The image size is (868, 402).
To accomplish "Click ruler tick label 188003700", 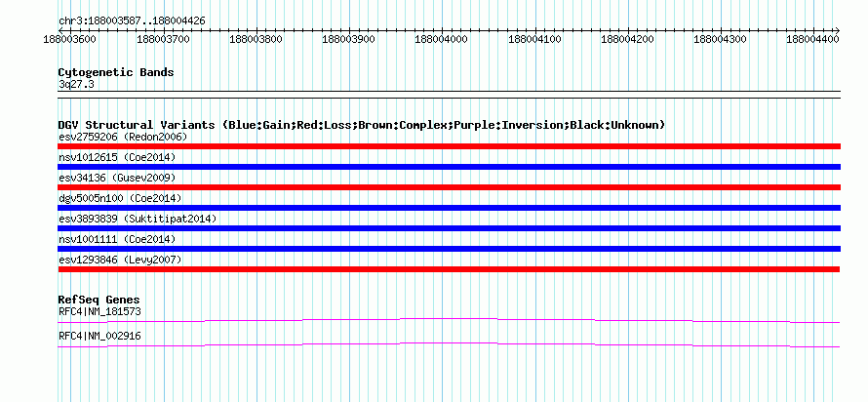I will [163, 39].
